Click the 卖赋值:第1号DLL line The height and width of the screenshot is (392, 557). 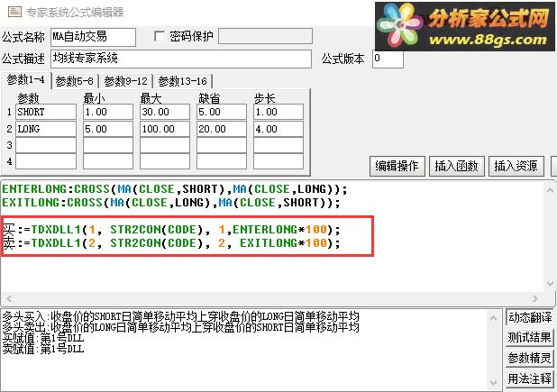click(43, 349)
